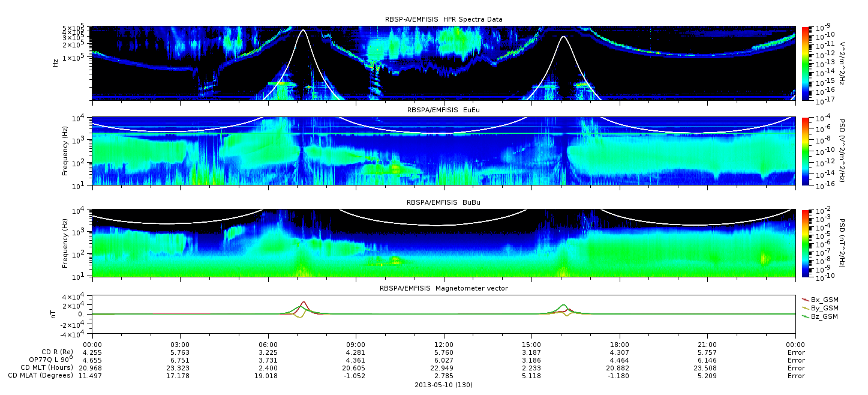Image resolution: width=868 pixels, height=395 pixels.
Task: Click the RBSP-A/EMFISIS HFR Spectra Data title
Action: point(443,19)
